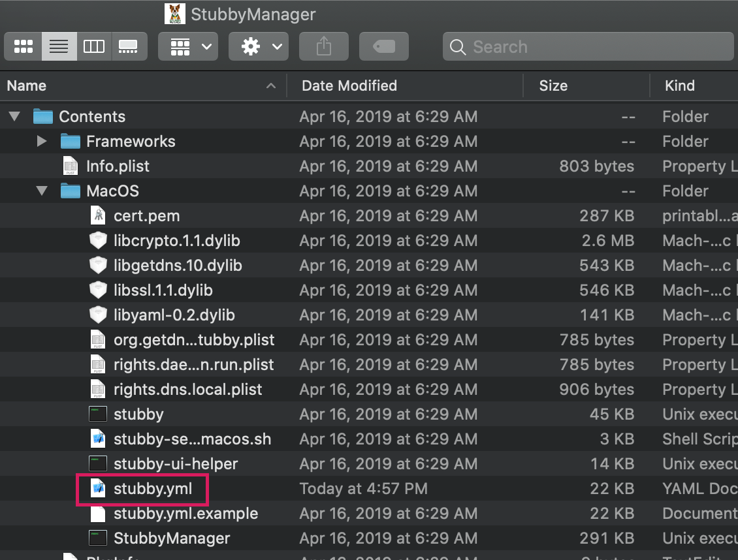Sort by Kind column header
This screenshot has height=560, width=738.
pyautogui.click(x=694, y=86)
